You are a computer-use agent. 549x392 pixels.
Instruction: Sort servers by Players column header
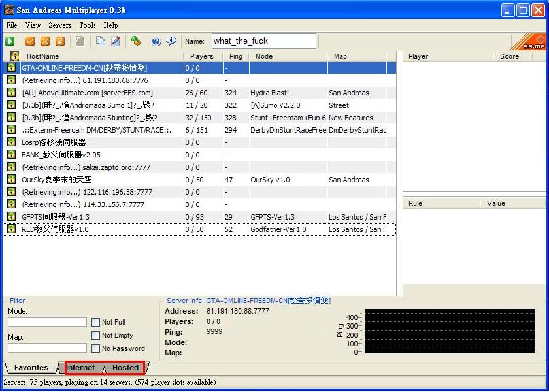(201, 56)
